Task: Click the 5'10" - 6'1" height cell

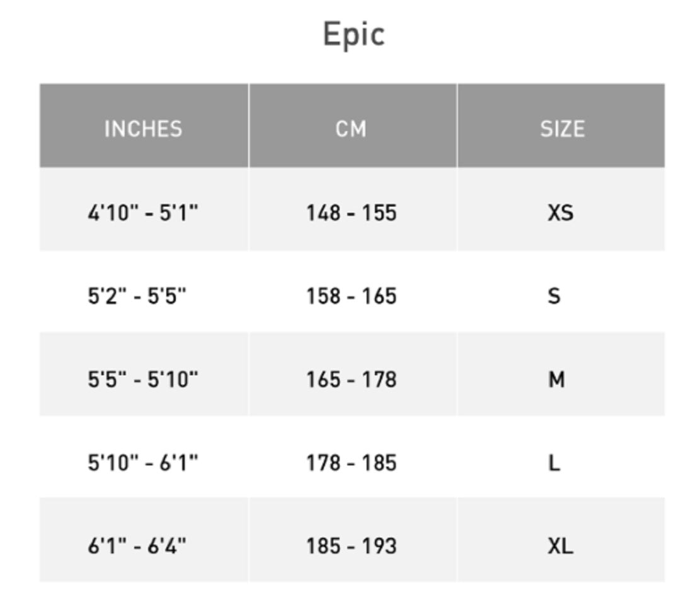Action: (x=143, y=463)
